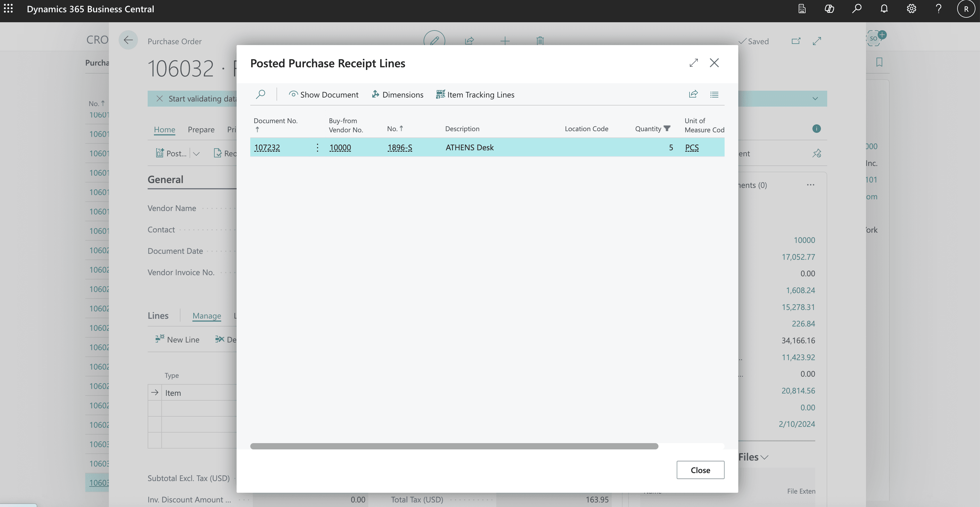This screenshot has height=507, width=980.
Task: Close the Posted Purchase Receipt Lines dialog with X
Action: click(714, 63)
